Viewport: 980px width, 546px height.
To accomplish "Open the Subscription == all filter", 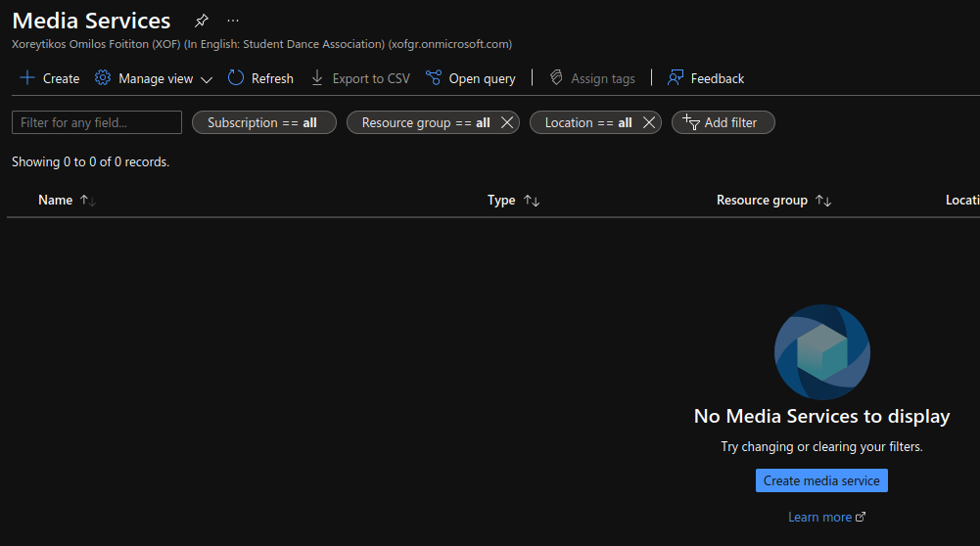I will coord(263,122).
